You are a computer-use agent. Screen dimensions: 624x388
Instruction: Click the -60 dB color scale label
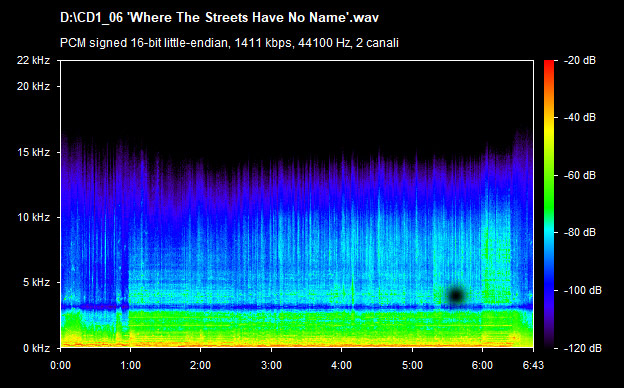580,175
